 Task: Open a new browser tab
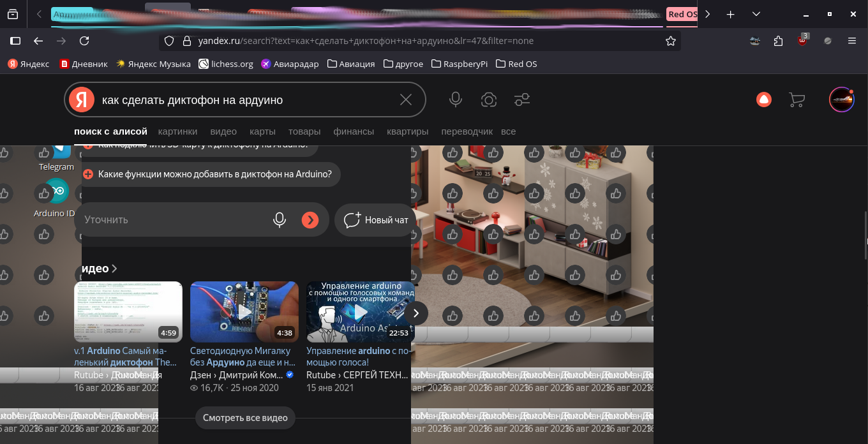(731, 14)
